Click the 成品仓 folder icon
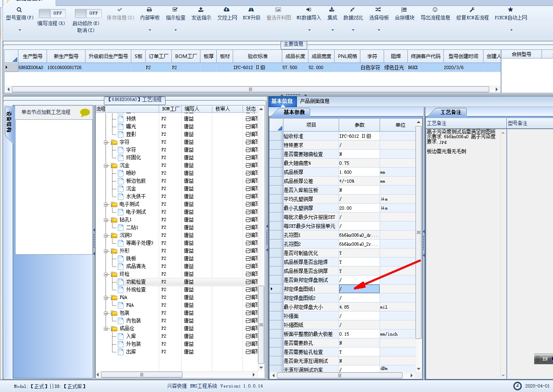The height and width of the screenshot is (392, 553). pos(115,329)
